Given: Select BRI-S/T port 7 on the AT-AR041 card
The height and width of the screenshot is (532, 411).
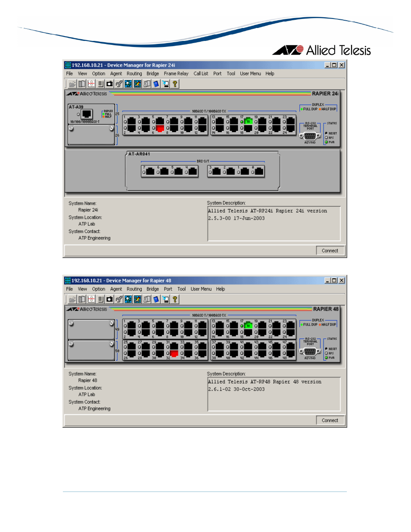Looking at the screenshot, I should pyautogui.click(x=149, y=171).
